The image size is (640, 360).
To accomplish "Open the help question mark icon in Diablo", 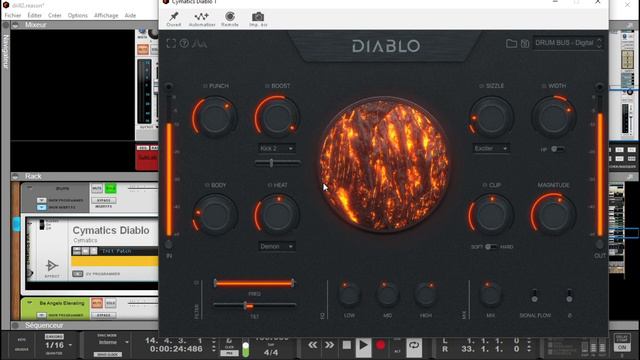I will [184, 43].
